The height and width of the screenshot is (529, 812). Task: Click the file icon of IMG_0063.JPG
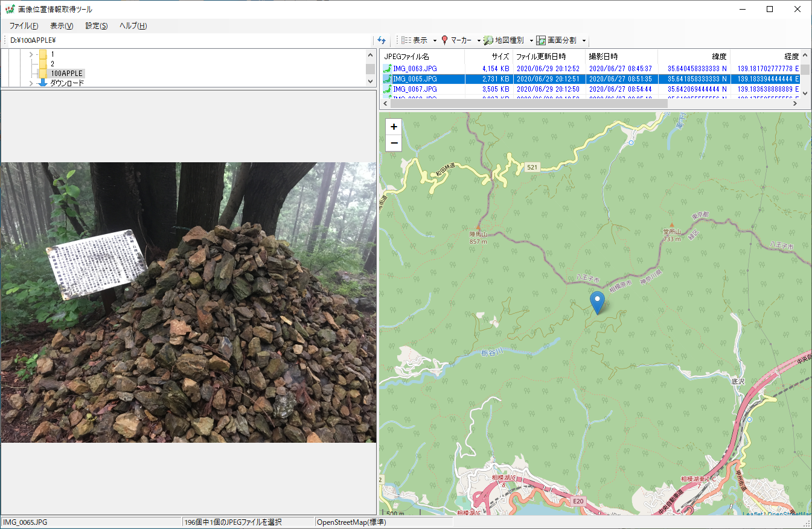tap(388, 69)
